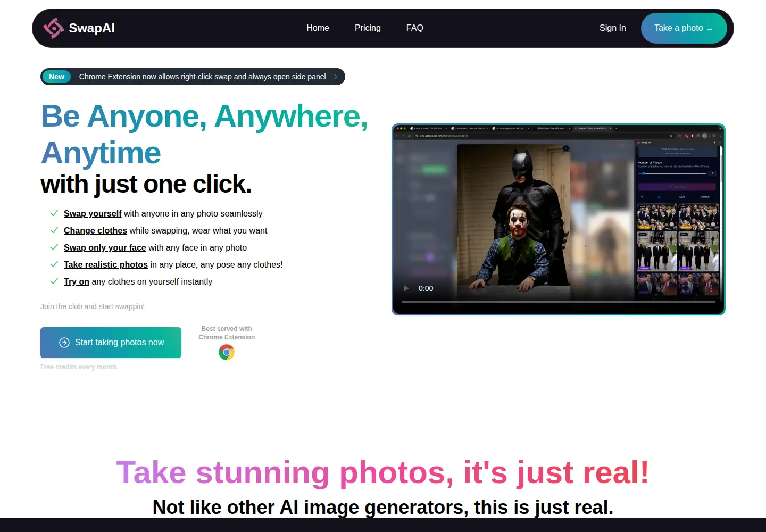Open the Chrome Extension announcement banner
The image size is (766, 532).
(193, 77)
